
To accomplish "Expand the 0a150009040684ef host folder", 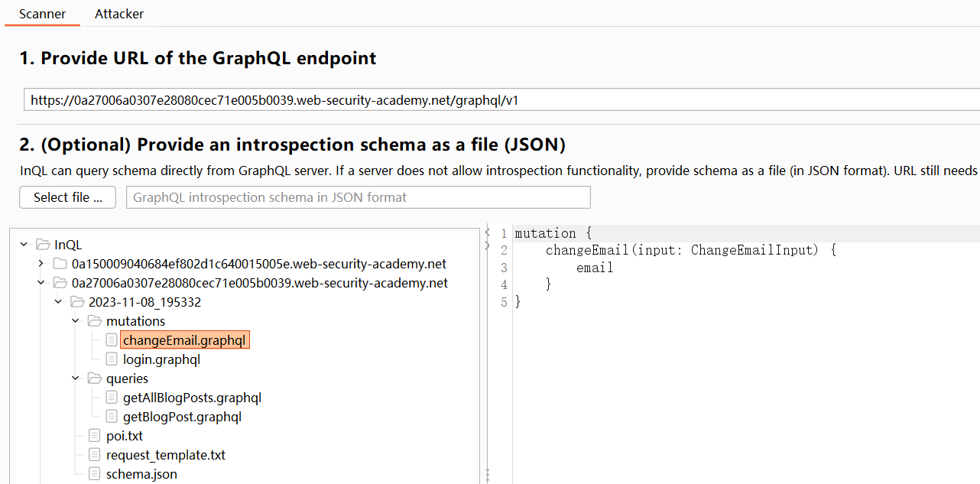I will click(x=41, y=264).
